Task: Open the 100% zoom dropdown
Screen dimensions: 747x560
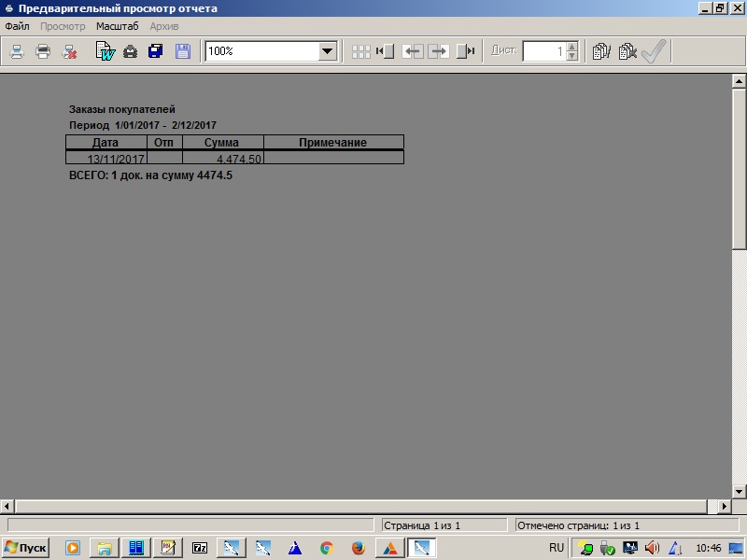Action: coord(327,52)
